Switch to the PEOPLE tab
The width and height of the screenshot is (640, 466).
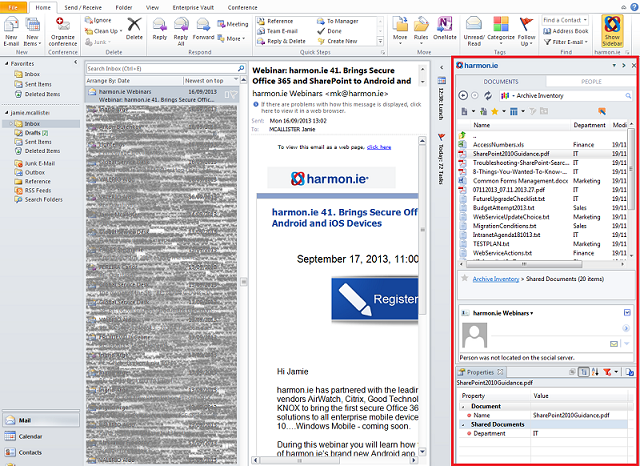pyautogui.click(x=591, y=82)
